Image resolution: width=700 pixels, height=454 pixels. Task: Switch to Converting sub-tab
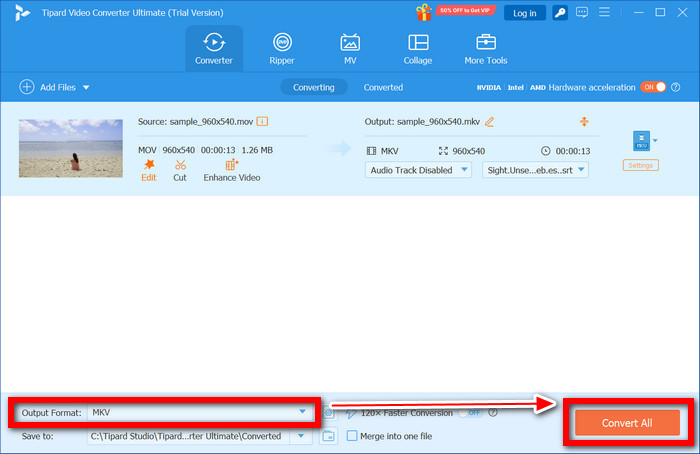click(313, 87)
